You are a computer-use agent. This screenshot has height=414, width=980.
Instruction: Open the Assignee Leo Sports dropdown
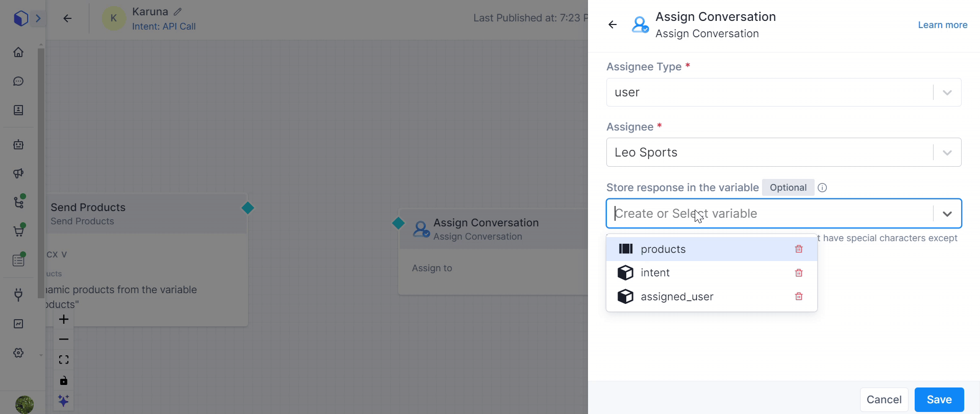pos(947,152)
